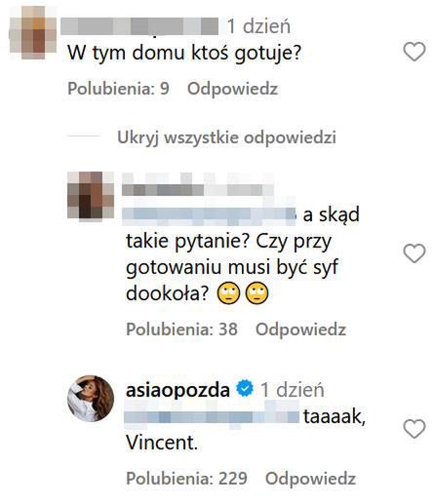The width and height of the screenshot is (433, 504).
Task: Collapse replies via 'Ukryj wszystkie odpowiedzi'
Action: coord(226,137)
